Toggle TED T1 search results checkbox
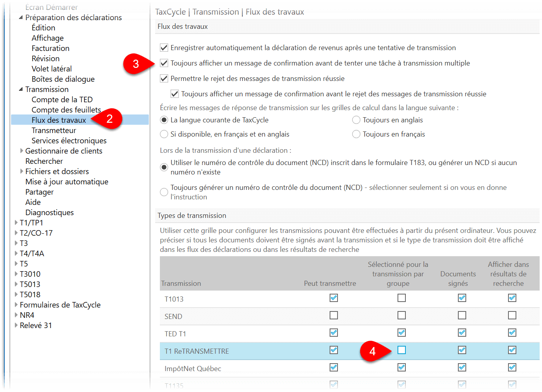The width and height of the screenshot is (542, 392). [x=512, y=333]
